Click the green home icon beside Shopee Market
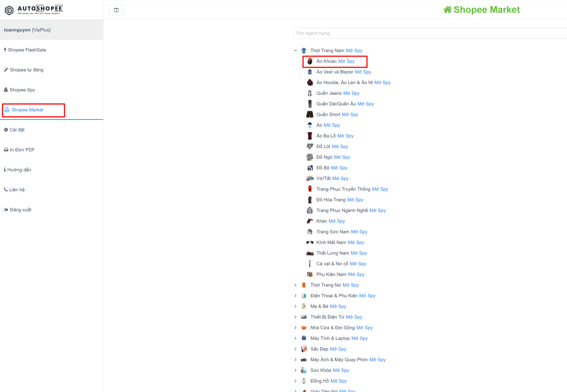 [x=447, y=10]
